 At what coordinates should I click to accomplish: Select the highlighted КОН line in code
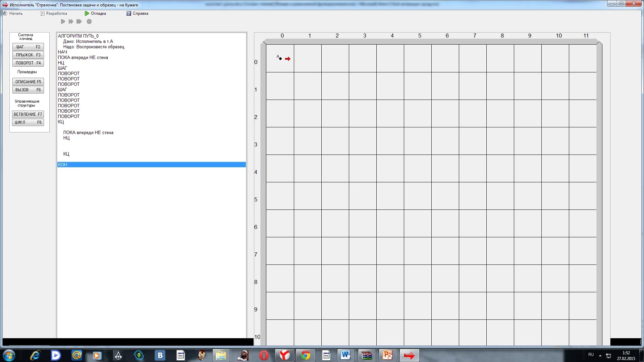(x=151, y=165)
